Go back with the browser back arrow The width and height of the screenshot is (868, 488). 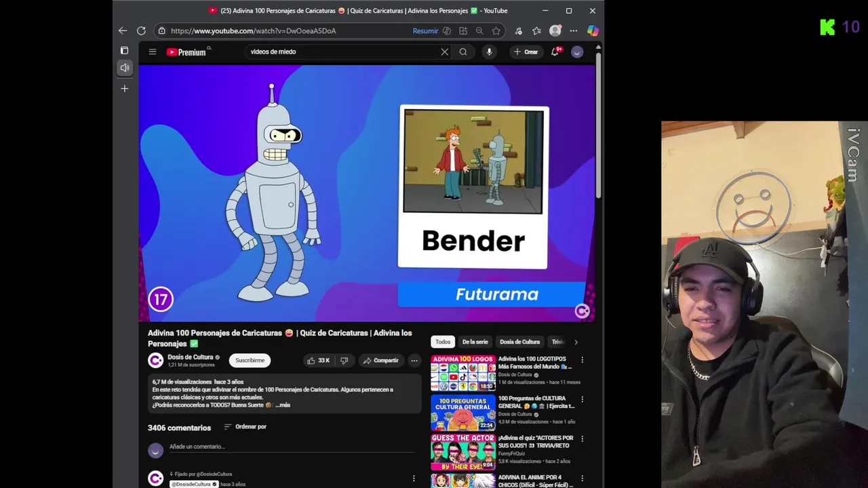point(123,30)
